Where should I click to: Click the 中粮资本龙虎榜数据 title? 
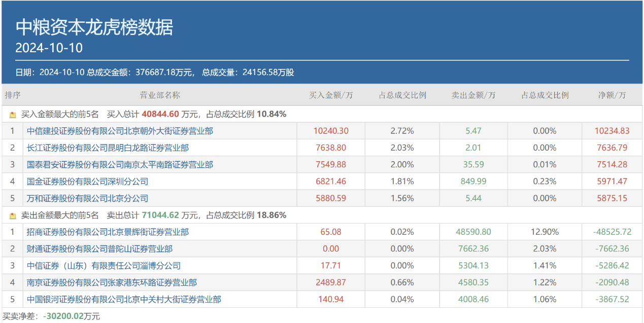click(94, 27)
